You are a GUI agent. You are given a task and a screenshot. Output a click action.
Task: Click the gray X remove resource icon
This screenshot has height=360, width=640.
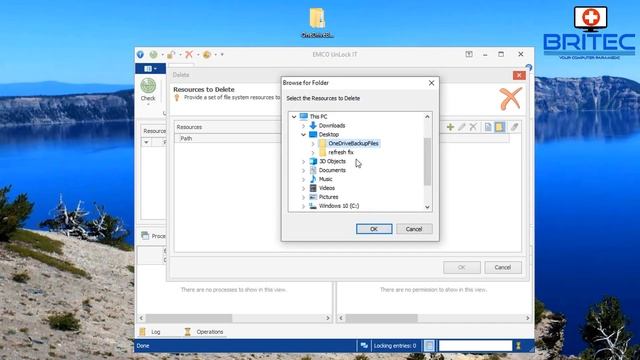tap(473, 127)
